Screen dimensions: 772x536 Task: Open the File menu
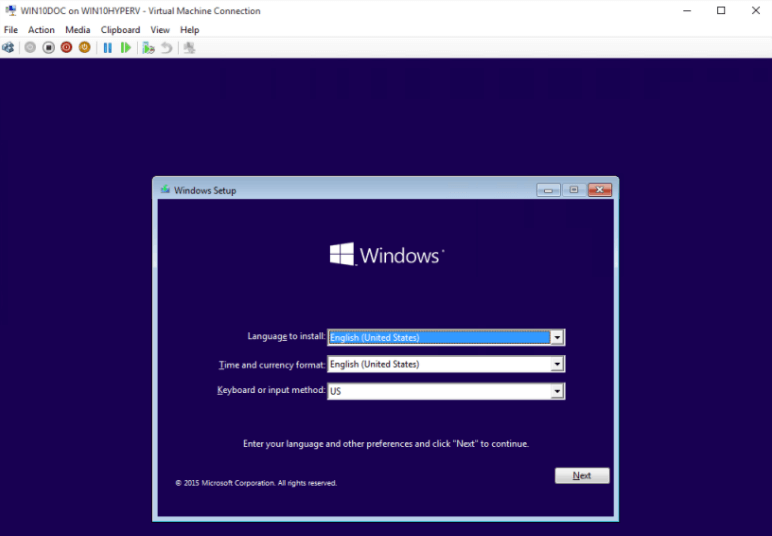(x=11, y=30)
